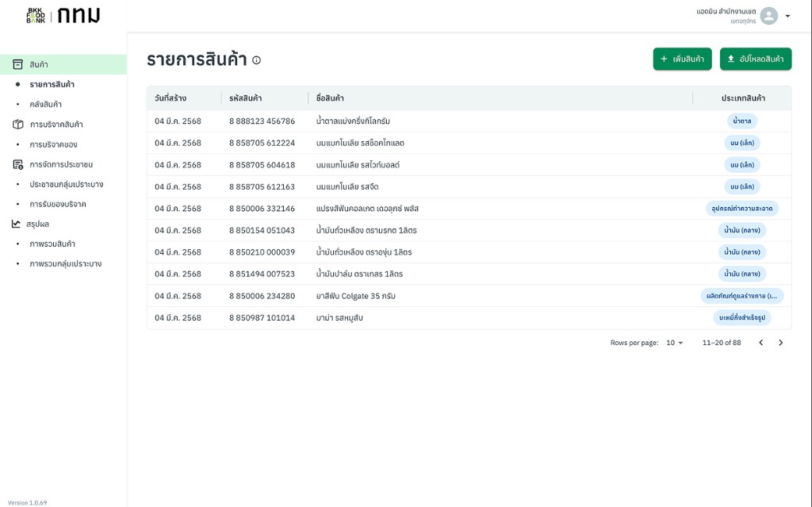Click the สินค้า box icon in sidebar
Viewport: 812px width, 507px height.
(x=17, y=64)
